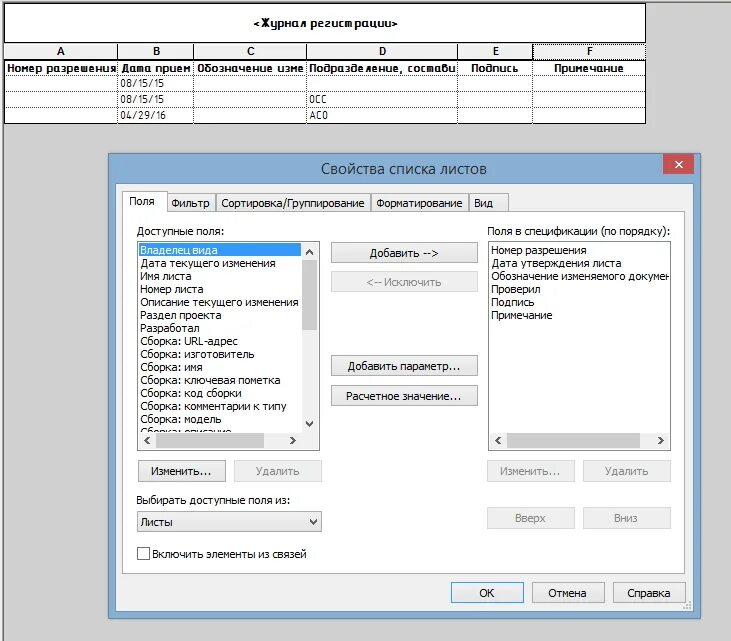Select Раздел проекта field
Screen dimensions: 731x641
[220, 315]
